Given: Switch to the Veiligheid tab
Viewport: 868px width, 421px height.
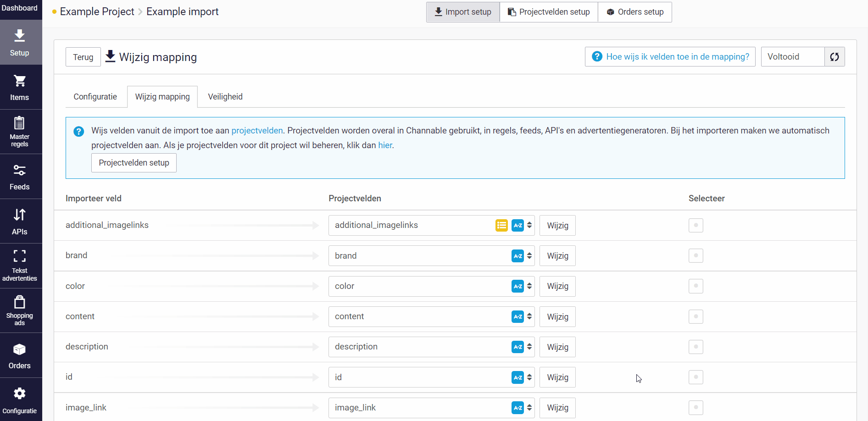Looking at the screenshot, I should click(x=225, y=97).
